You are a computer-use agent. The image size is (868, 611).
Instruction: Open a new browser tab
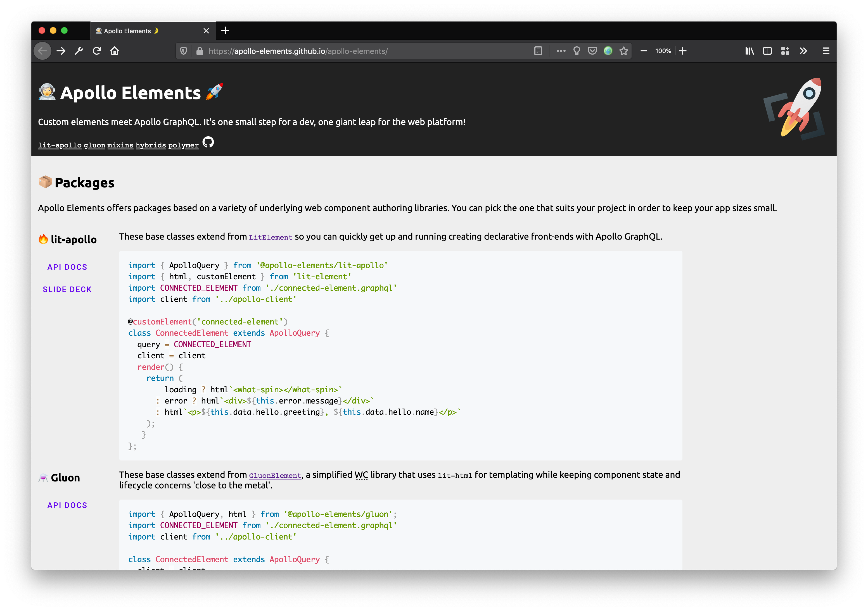[225, 31]
